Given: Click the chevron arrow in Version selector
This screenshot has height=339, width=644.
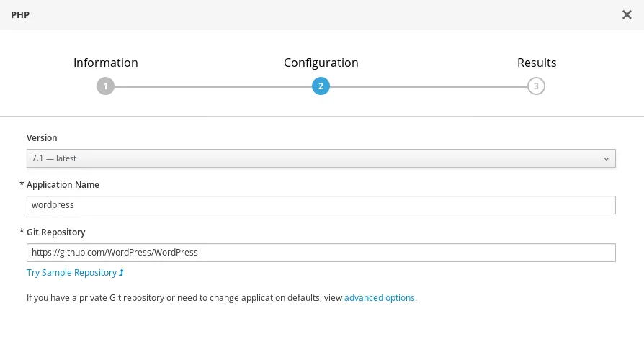Looking at the screenshot, I should [607, 158].
